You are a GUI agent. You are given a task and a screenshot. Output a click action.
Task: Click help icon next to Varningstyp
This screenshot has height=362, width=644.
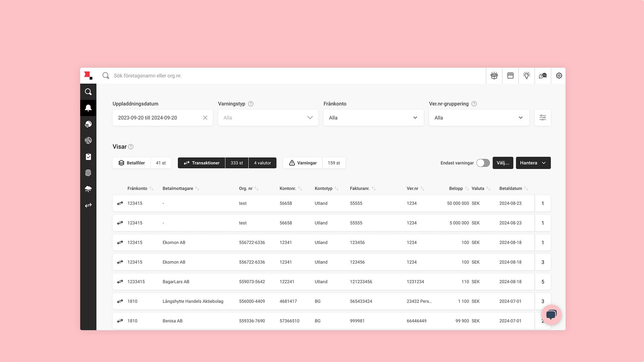(x=251, y=104)
